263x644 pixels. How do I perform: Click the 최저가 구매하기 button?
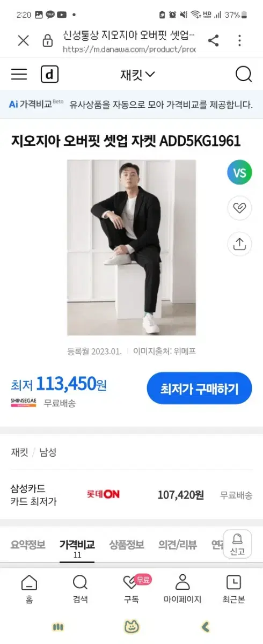pos(199,388)
